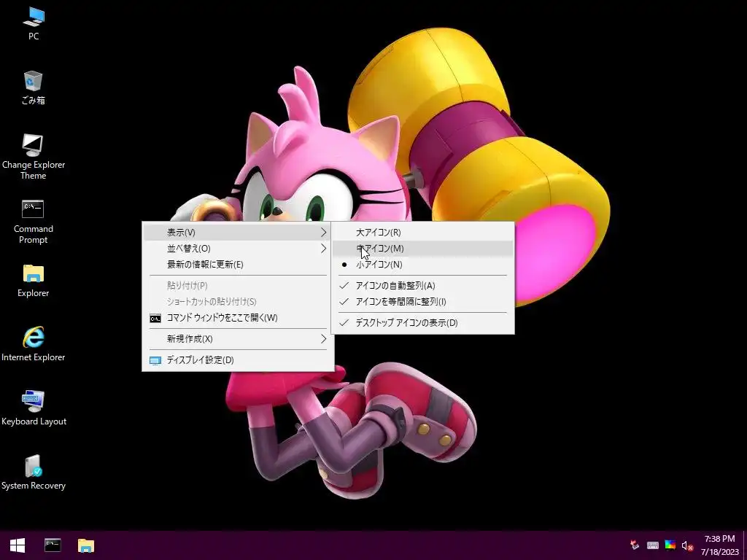Open the PC desktop icon
The image size is (747, 560).
coord(34,23)
